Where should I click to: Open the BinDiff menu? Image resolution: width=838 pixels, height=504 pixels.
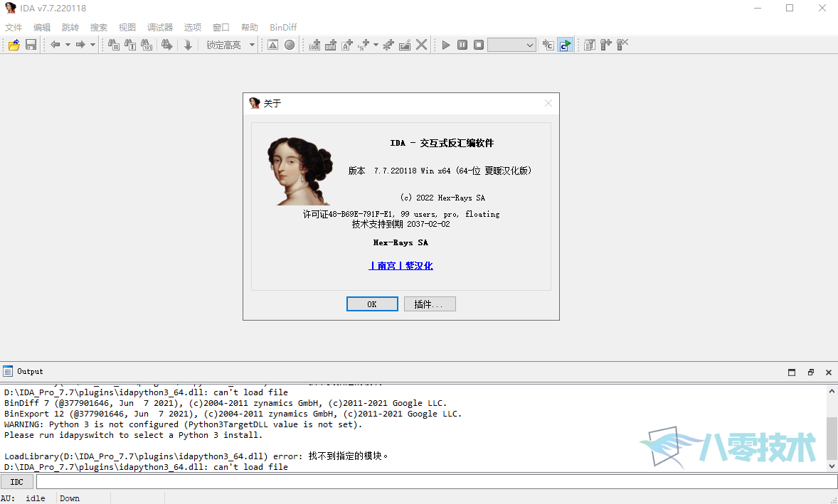point(283,27)
